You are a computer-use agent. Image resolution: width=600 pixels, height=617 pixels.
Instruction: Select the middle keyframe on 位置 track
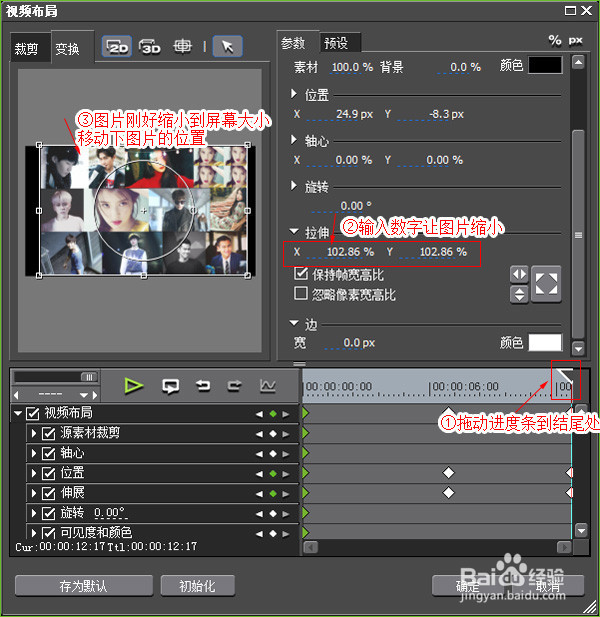pos(448,472)
